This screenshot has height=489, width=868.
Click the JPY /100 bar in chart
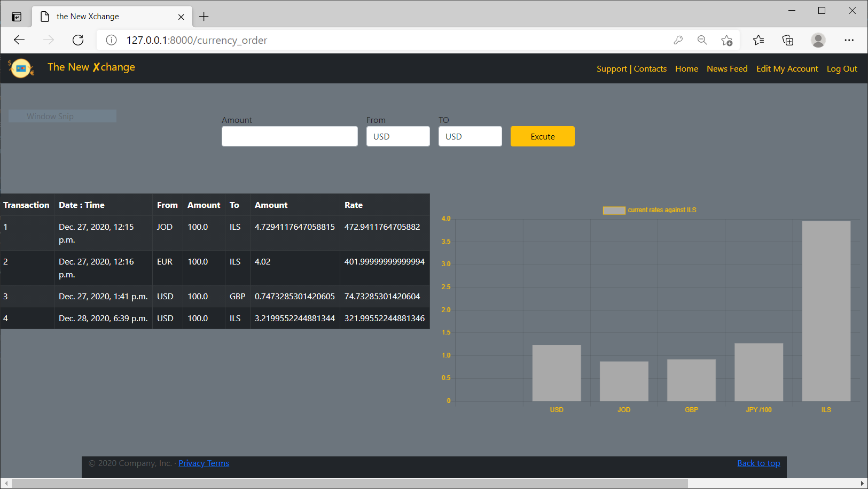(758, 372)
